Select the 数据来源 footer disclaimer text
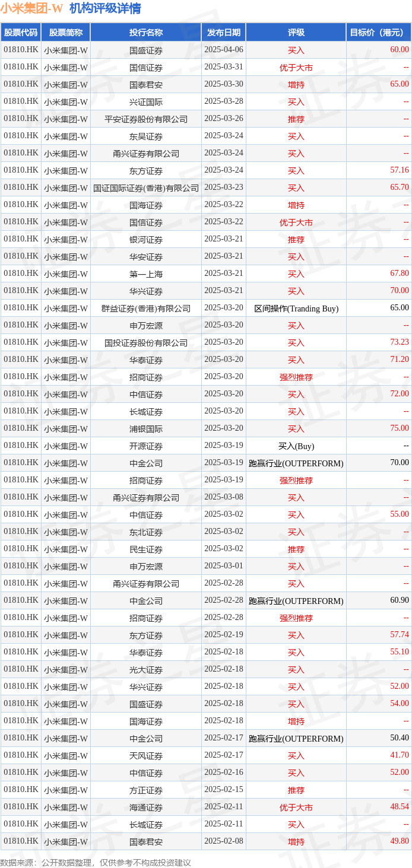Image resolution: width=412 pixels, height=868 pixels. (96, 862)
